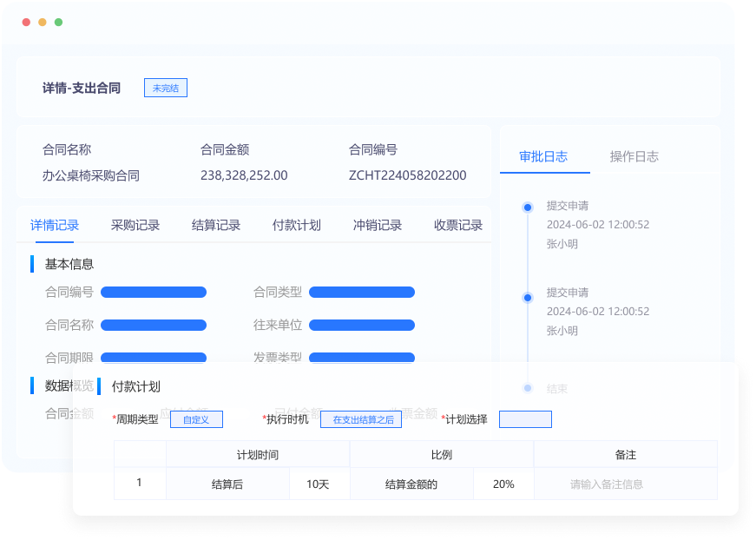Click the macOS red close dot
The width and height of the screenshot is (756, 540).
(27, 23)
